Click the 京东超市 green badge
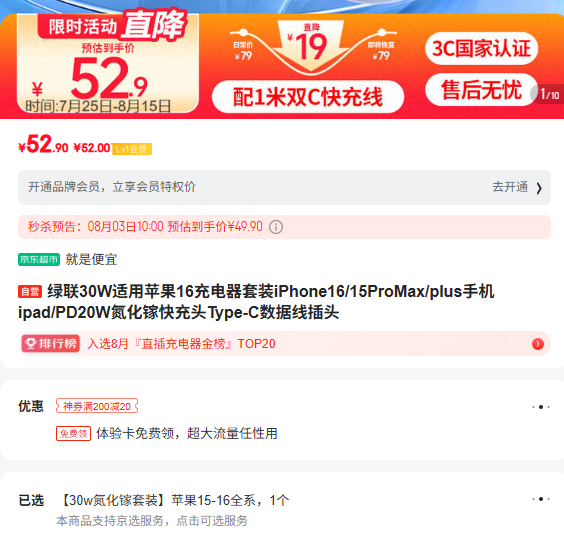The height and width of the screenshot is (538, 564). point(39,259)
